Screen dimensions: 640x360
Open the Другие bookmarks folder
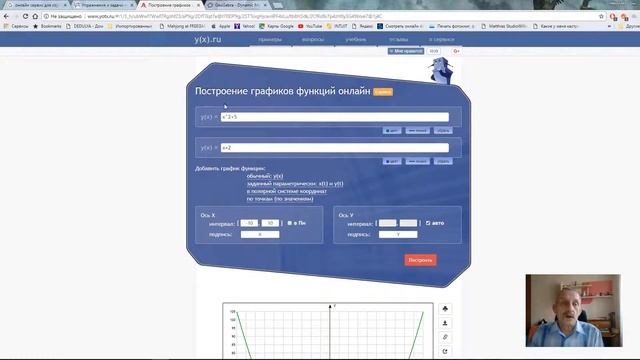[x=629, y=26]
